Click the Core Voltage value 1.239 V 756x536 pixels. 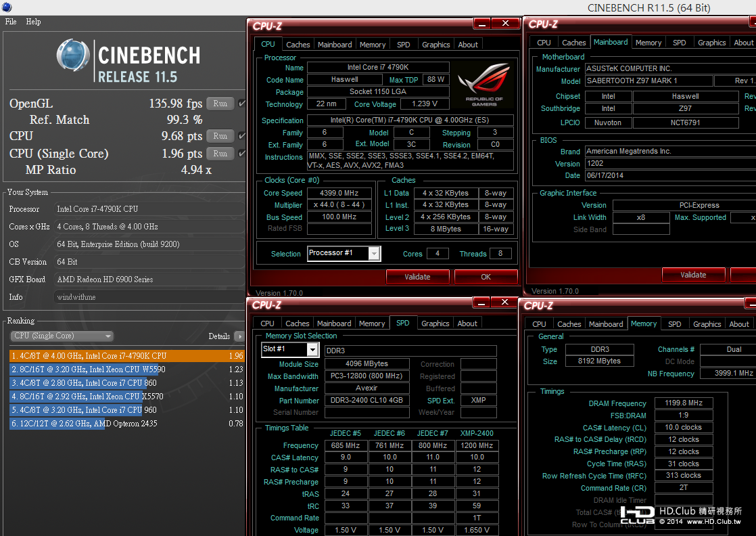[x=425, y=104]
